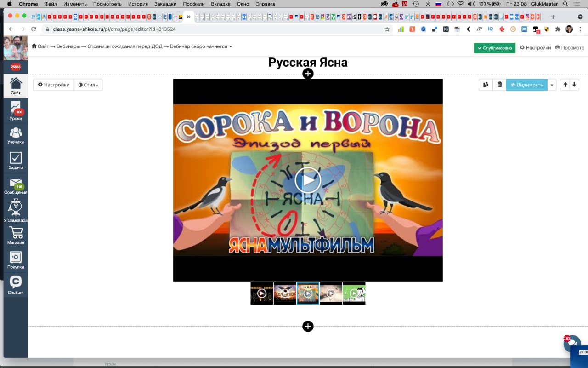Open Магазин cart in the left sidebar
The width and height of the screenshot is (588, 368).
click(x=16, y=235)
